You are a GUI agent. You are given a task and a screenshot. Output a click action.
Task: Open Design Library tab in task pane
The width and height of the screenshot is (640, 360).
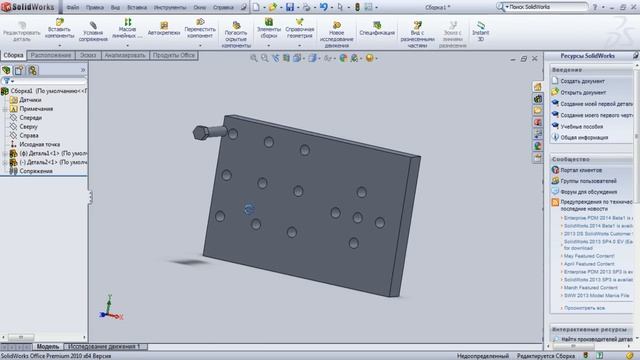click(x=538, y=99)
